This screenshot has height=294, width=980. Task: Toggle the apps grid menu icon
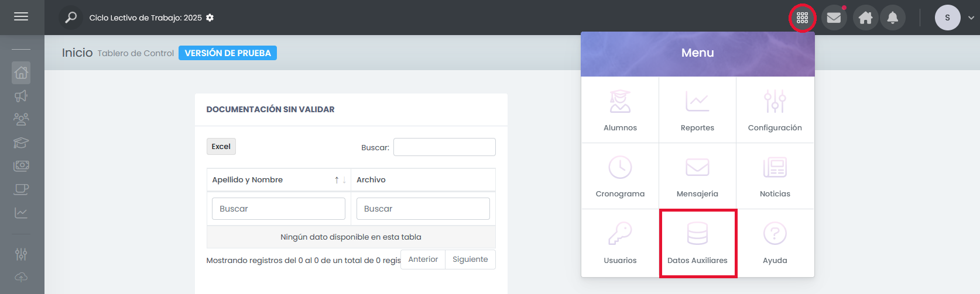(x=802, y=18)
